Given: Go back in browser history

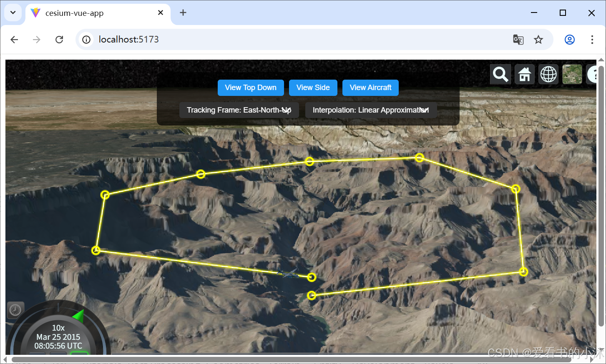Looking at the screenshot, I should click(14, 40).
